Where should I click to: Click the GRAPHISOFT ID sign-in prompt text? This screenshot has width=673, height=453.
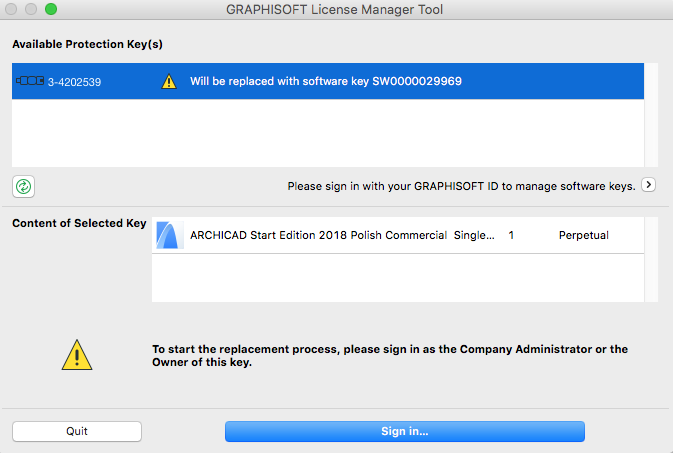click(461, 186)
